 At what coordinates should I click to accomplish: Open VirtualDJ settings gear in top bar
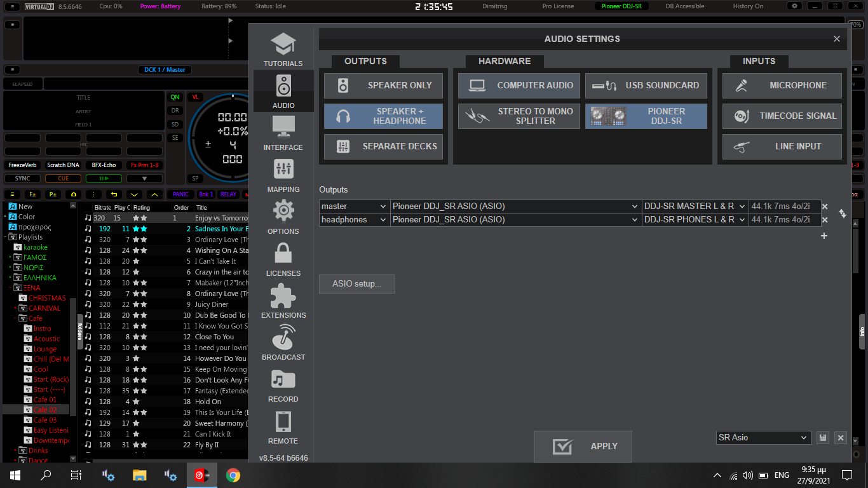[794, 6]
